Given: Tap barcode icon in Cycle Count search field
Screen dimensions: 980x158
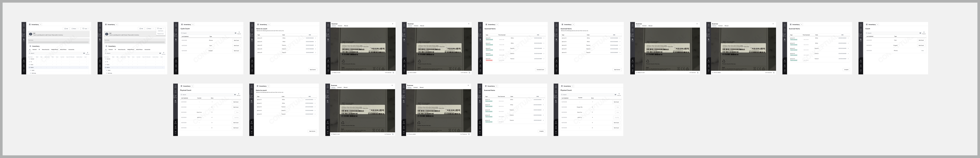Looking at the screenshot, I should point(235,33).
